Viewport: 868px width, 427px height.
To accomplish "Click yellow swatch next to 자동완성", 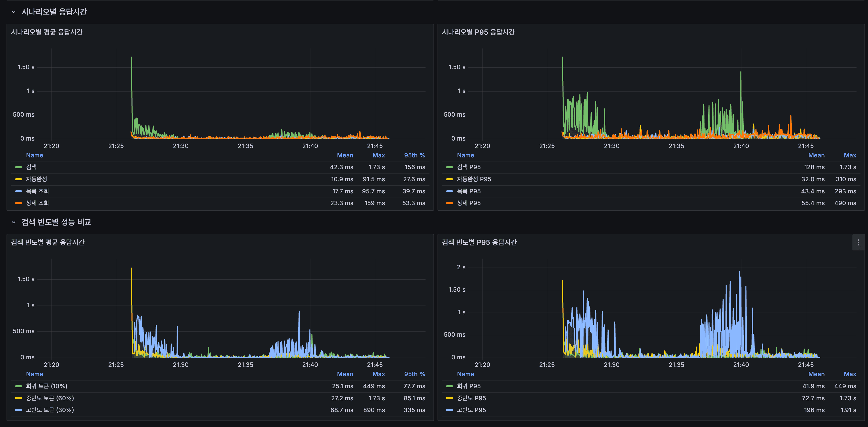I will tap(19, 180).
